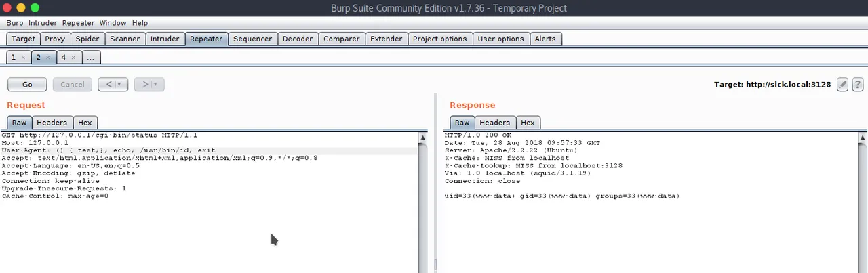The width and height of the screenshot is (868, 273).
Task: Select the Request panel Headers tab
Action: click(x=52, y=123)
